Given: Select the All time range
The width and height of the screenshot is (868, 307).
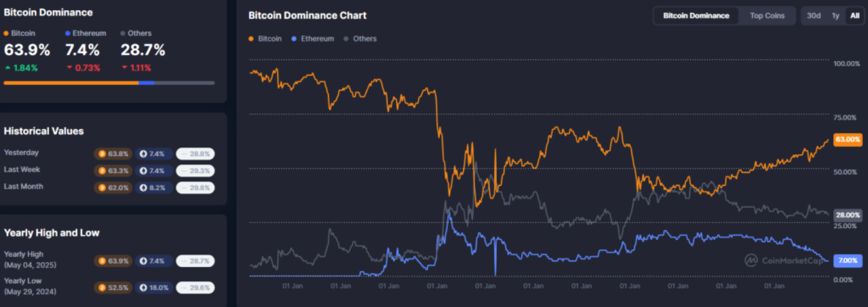Looking at the screenshot, I should click(x=854, y=16).
